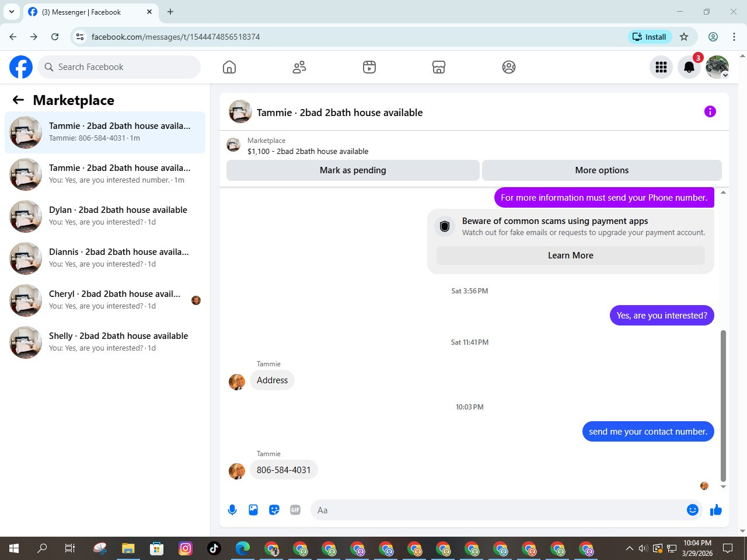Go to Facebook home via logo
This screenshot has height=560, width=747.
click(x=21, y=67)
